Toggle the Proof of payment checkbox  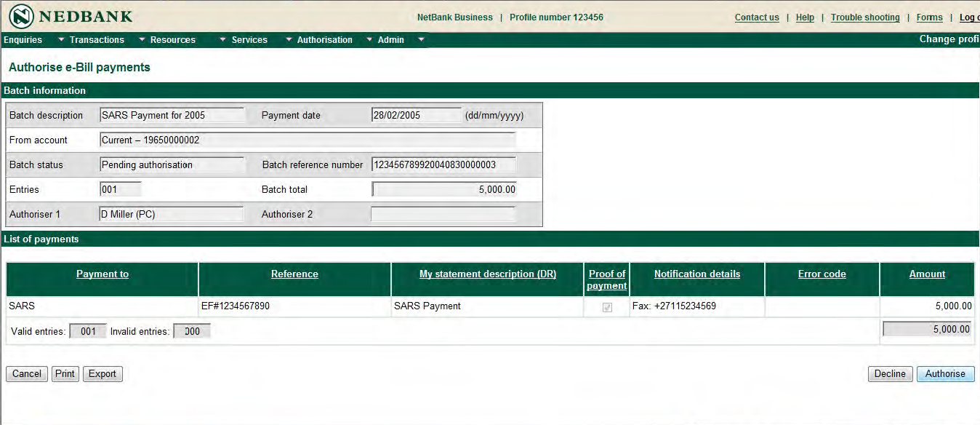(x=606, y=306)
